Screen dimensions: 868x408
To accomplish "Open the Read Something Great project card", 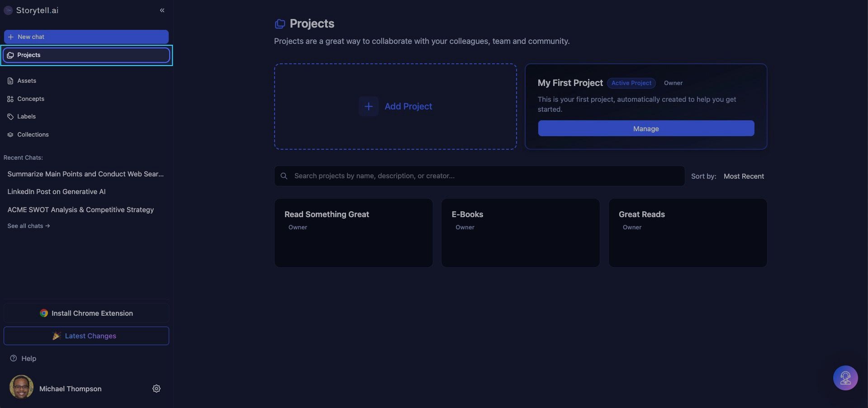I will pyautogui.click(x=353, y=233).
